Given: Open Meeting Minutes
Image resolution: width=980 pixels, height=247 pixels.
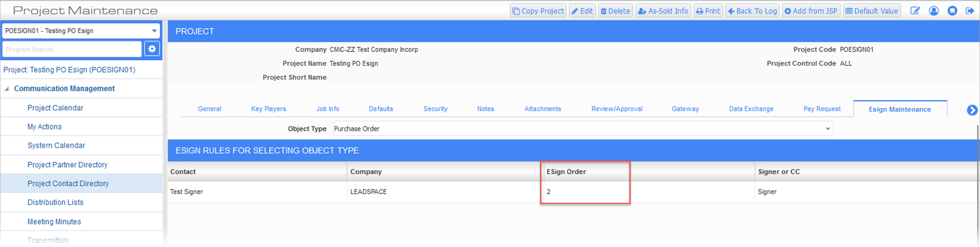Looking at the screenshot, I should [54, 222].
